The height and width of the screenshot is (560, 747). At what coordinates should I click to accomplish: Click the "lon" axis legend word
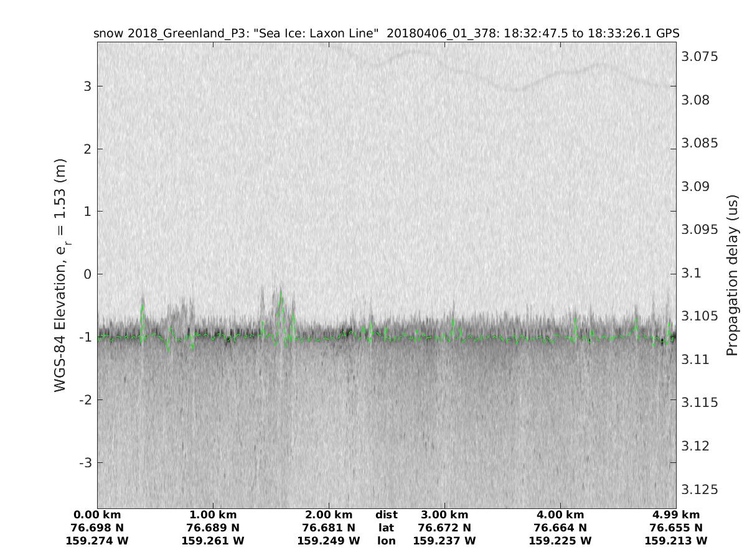[386, 541]
